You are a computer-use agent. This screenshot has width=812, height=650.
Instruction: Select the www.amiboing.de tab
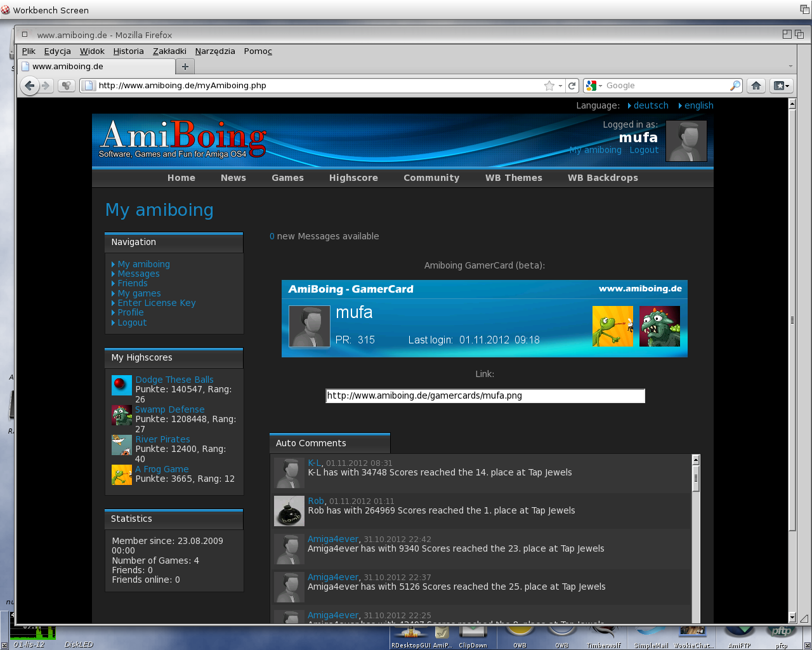95,67
